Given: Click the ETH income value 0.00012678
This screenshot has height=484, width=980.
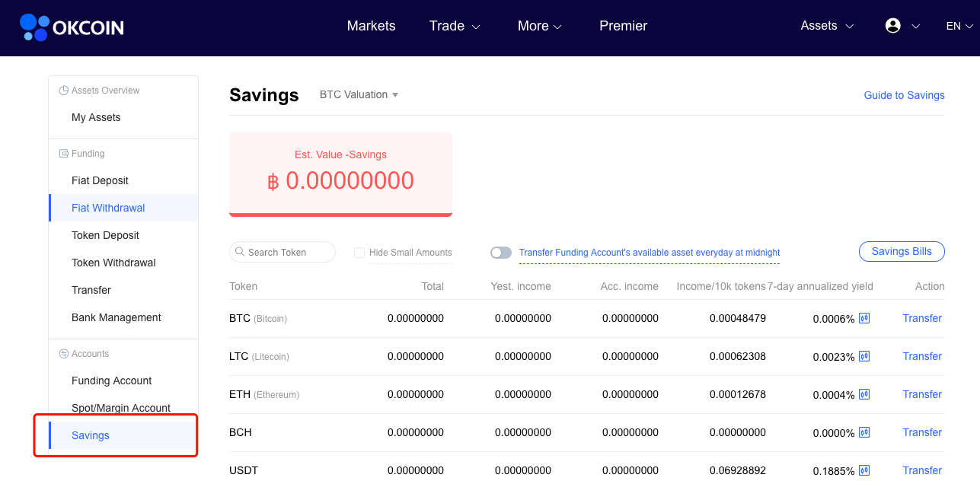Looking at the screenshot, I should [738, 394].
